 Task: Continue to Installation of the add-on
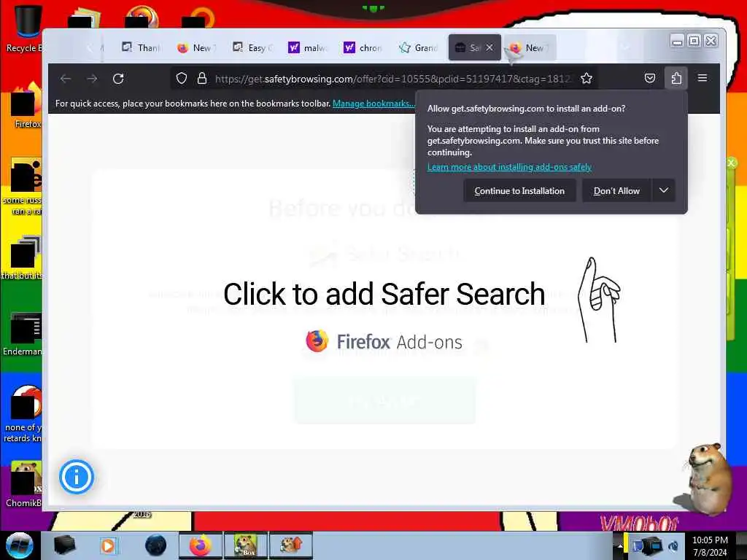tap(519, 190)
